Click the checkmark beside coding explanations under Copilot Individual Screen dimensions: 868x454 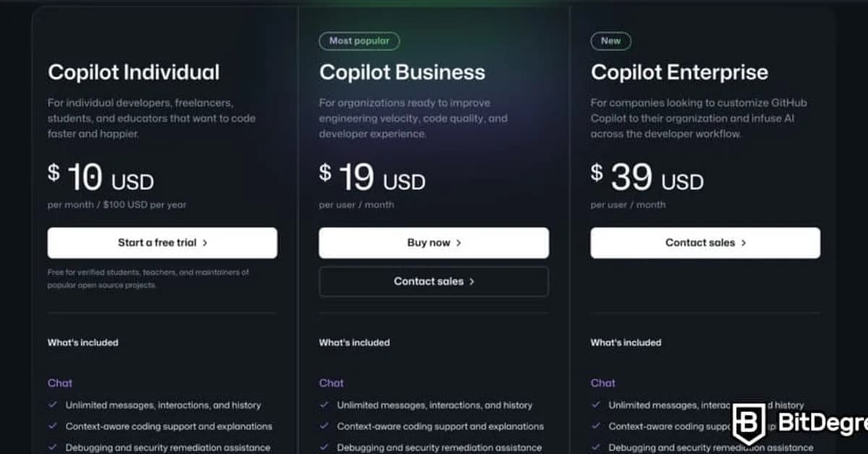coord(51,427)
